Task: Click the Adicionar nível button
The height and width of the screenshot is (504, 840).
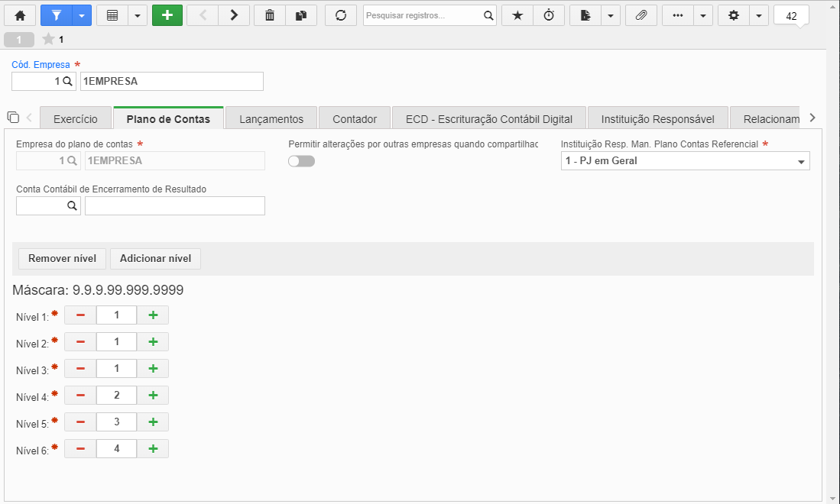Action: [155, 258]
